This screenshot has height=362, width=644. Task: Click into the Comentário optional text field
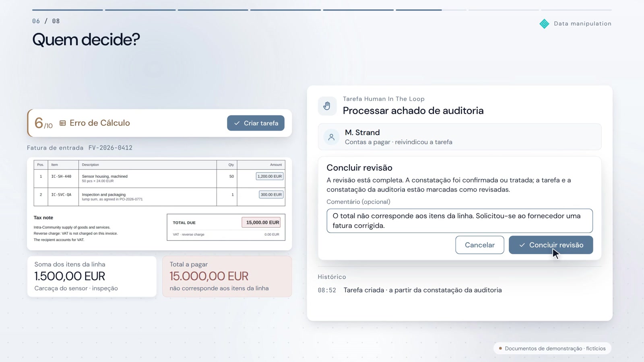tap(460, 221)
